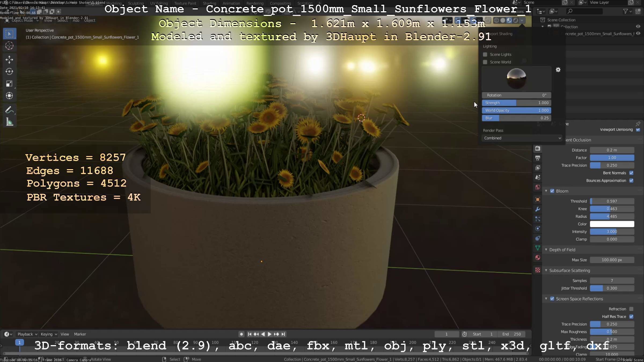Open the Physics properties tab

pos(538,228)
